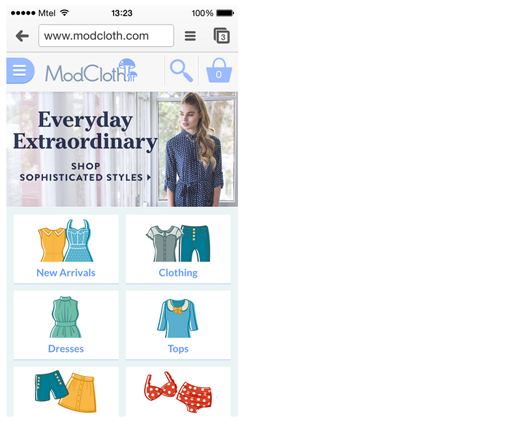This screenshot has width=530, height=430.
Task: Open the browser hamburger menu
Action: (x=190, y=36)
